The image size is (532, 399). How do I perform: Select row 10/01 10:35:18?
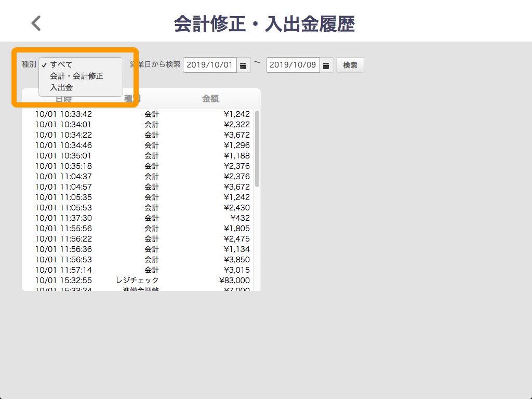pos(137,166)
